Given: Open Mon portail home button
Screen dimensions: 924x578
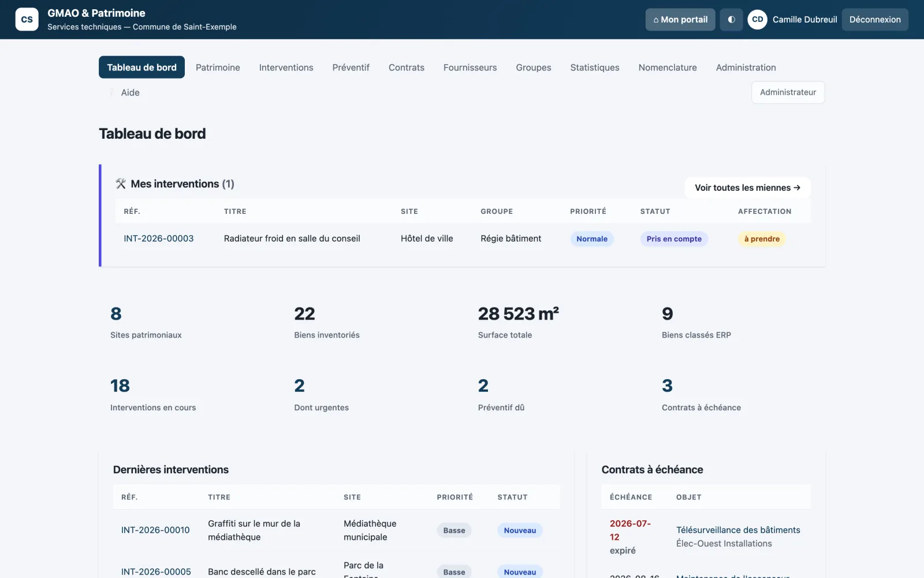Looking at the screenshot, I should [680, 20].
